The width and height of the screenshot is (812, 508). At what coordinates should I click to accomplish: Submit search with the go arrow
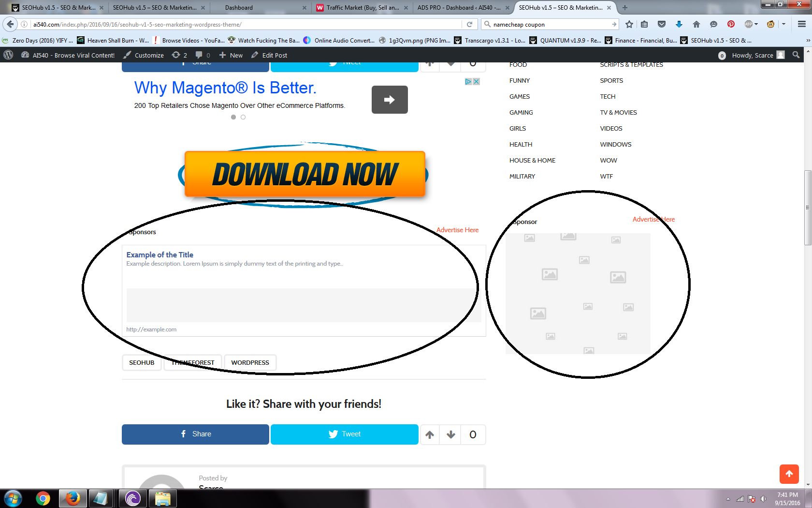[x=614, y=24]
